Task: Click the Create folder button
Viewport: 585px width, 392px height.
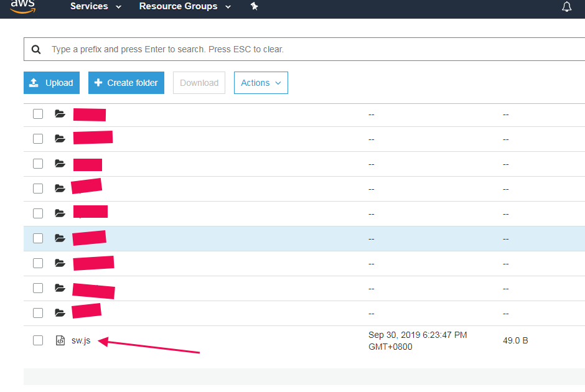Action: [x=126, y=83]
